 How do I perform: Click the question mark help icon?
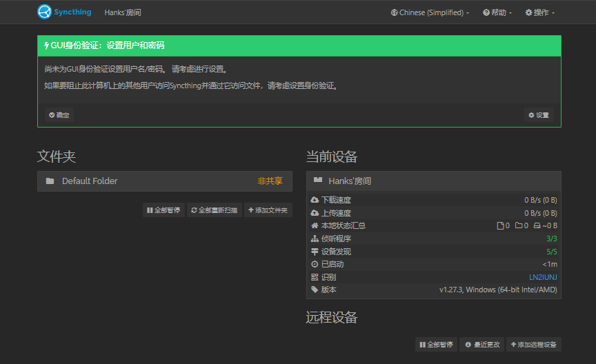(x=486, y=12)
